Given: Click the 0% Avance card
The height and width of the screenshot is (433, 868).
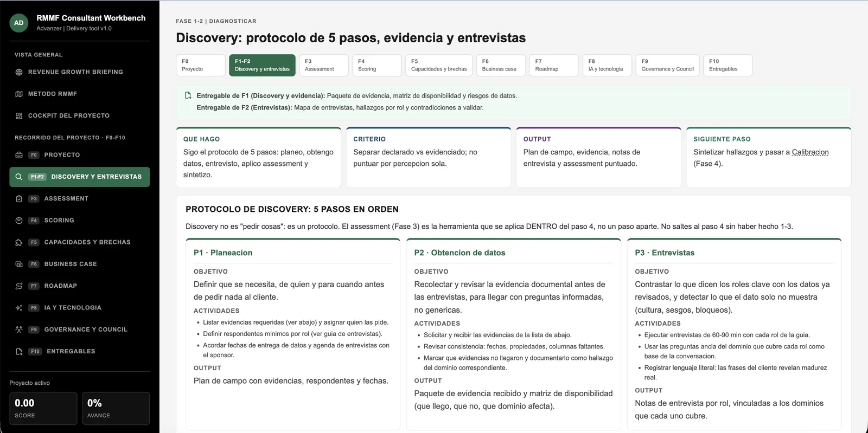Looking at the screenshot, I should (x=116, y=409).
